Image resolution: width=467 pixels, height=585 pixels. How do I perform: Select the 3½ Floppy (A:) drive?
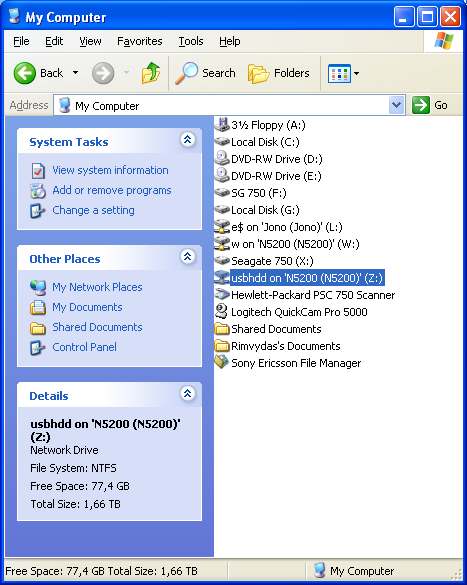[260, 125]
